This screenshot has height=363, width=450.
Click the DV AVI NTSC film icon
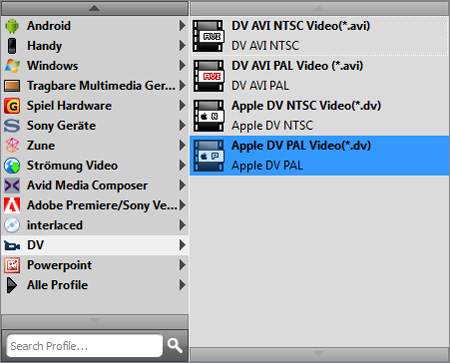209,36
